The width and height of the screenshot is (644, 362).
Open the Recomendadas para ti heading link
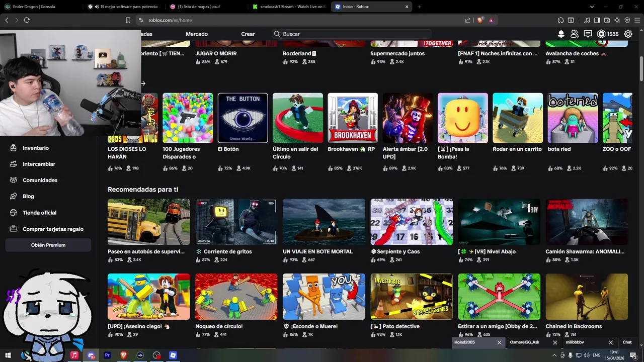click(143, 190)
